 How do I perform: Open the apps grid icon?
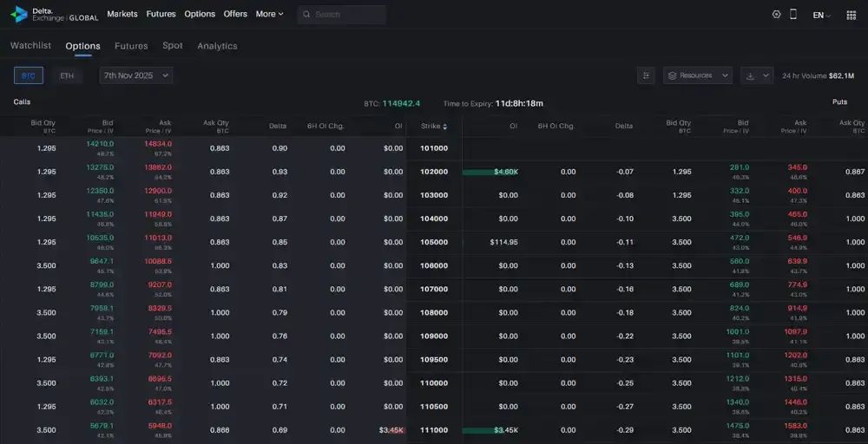point(852,15)
